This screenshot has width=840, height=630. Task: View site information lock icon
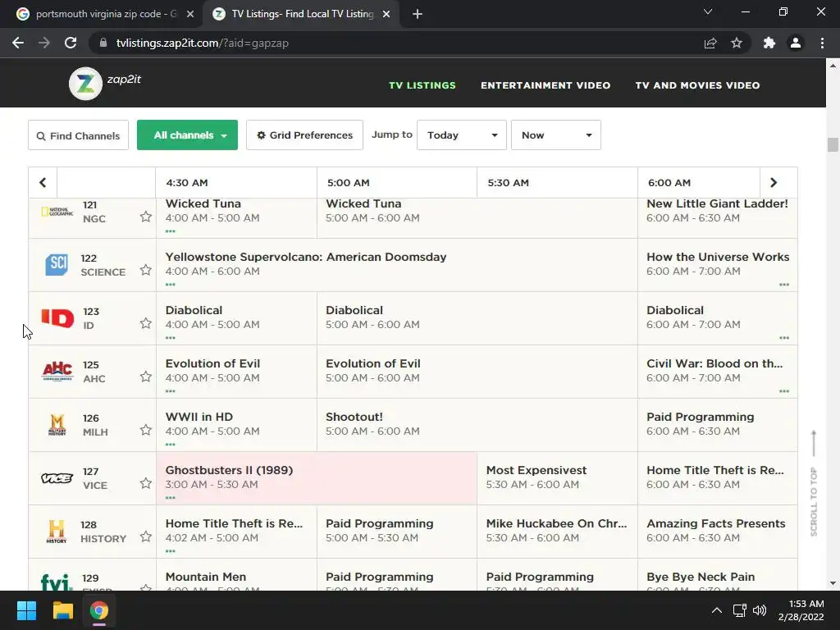coord(103,43)
